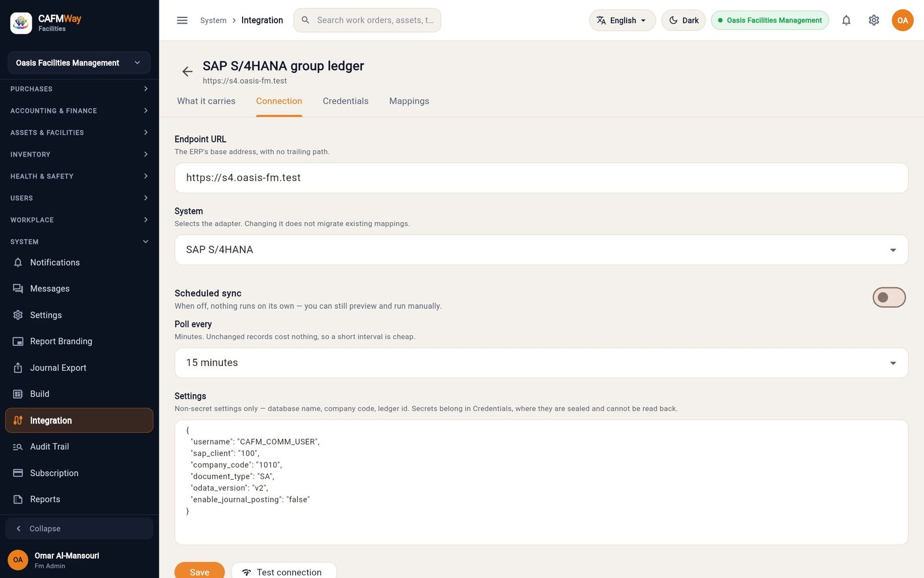The height and width of the screenshot is (578, 924).
Task: Expand the Accounting & Finance section
Action: pos(79,111)
